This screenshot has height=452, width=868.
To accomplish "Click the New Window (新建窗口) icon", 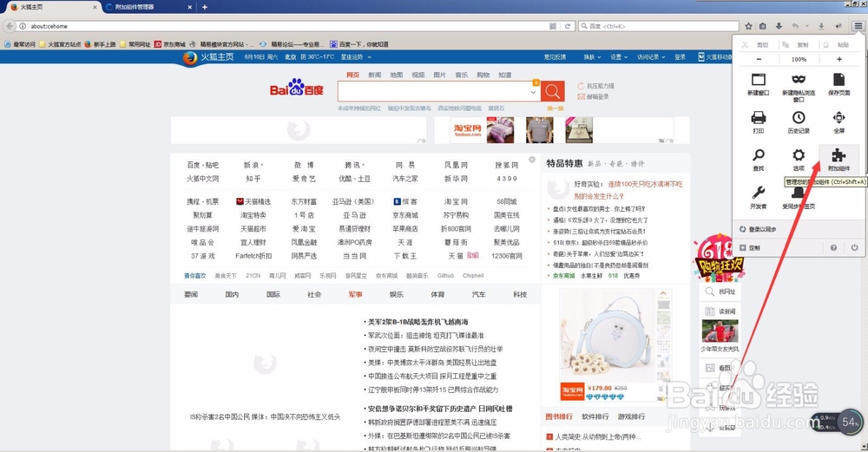I will click(759, 79).
